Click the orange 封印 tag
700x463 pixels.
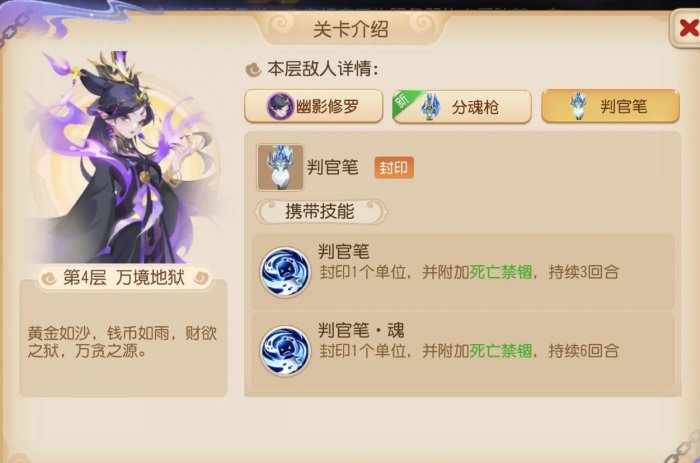[394, 168]
